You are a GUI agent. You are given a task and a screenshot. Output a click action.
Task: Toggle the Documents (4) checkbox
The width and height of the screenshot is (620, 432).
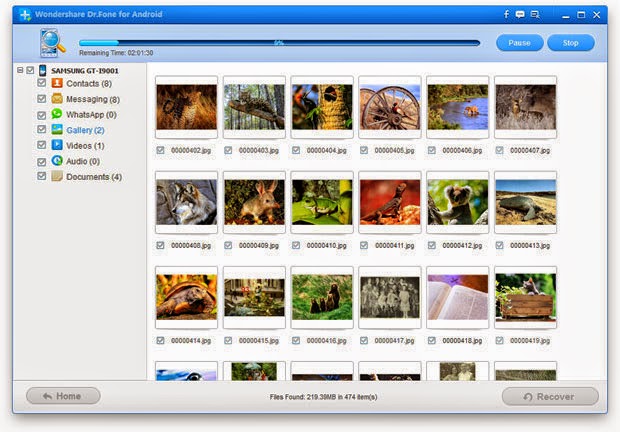click(x=42, y=176)
